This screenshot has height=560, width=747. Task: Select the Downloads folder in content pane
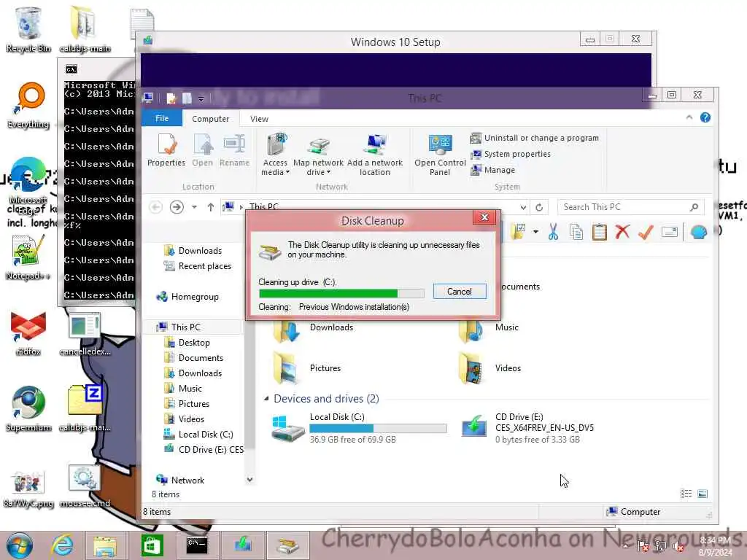(x=314, y=329)
